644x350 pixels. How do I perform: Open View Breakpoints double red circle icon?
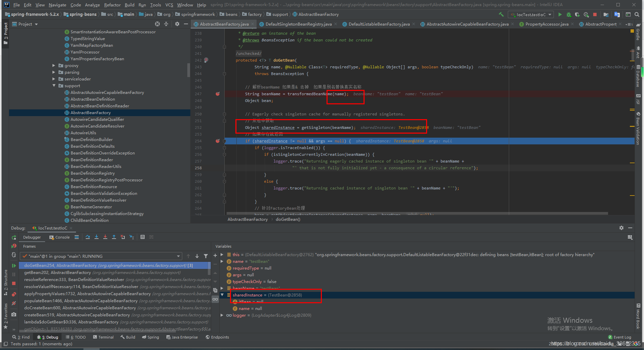coord(14,294)
